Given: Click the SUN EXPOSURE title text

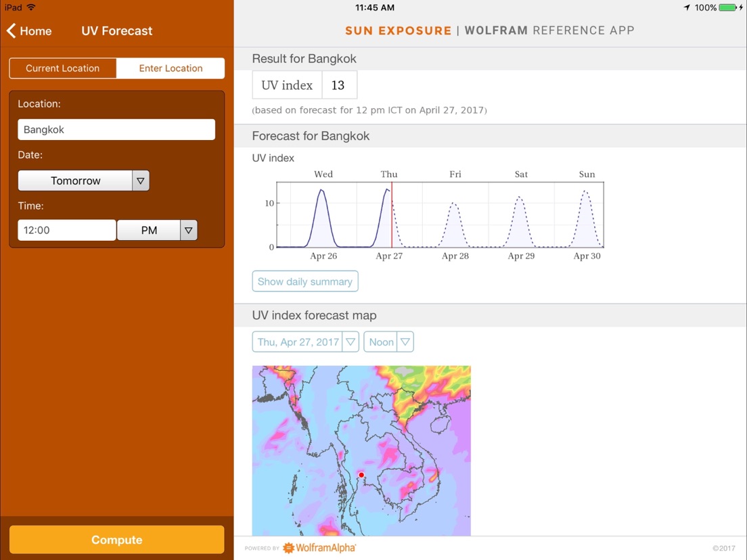Looking at the screenshot, I should coord(399,30).
